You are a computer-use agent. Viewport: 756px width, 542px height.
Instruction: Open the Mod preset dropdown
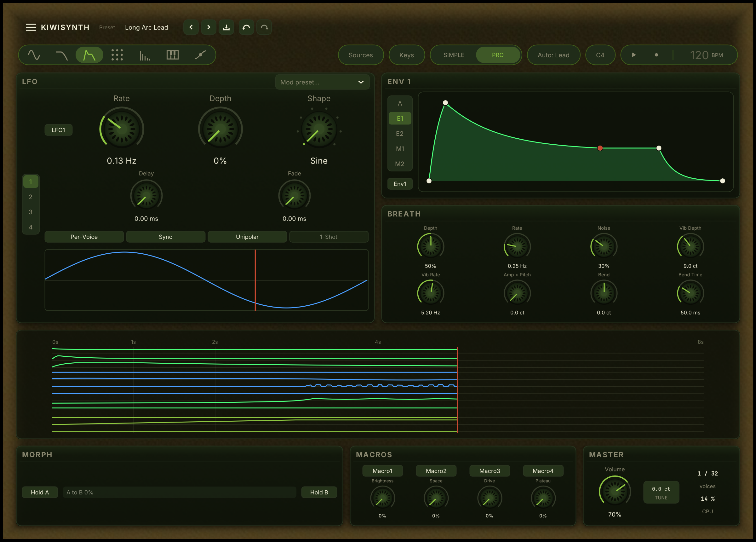(x=322, y=82)
